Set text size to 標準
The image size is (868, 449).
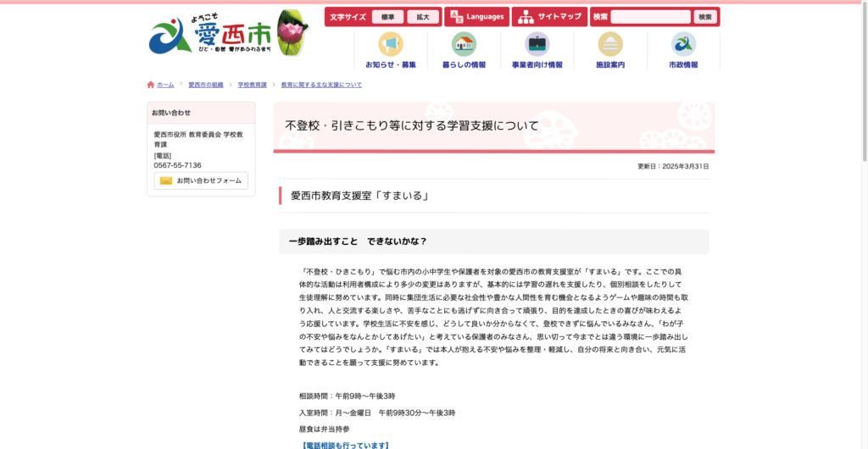[x=388, y=17]
